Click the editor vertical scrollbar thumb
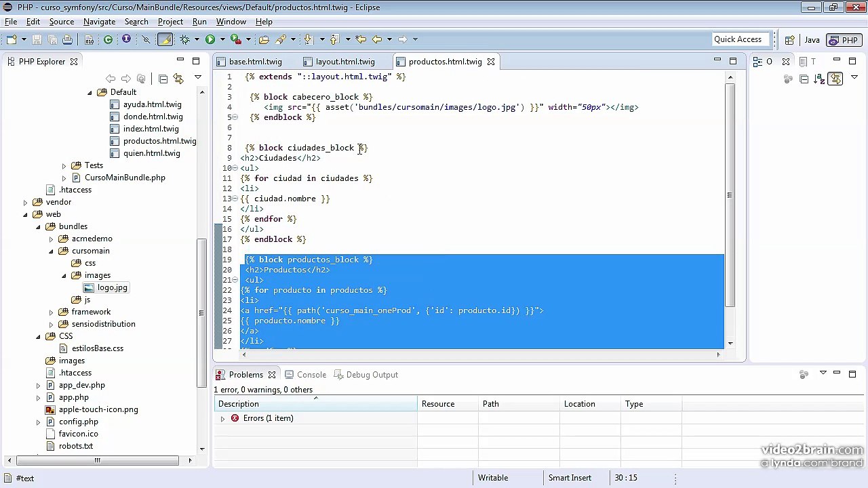Image resolution: width=868 pixels, height=488 pixels. tap(730, 195)
